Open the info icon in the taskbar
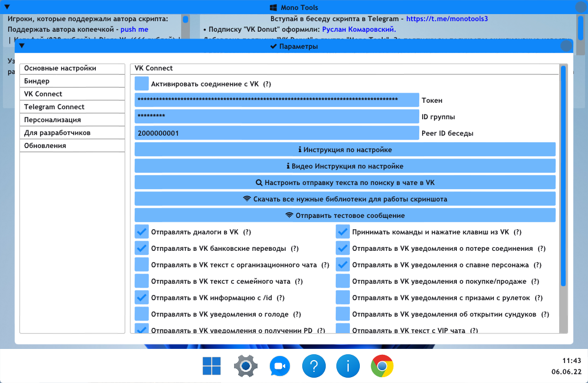Image resolution: width=588 pixels, height=383 pixels. (348, 366)
